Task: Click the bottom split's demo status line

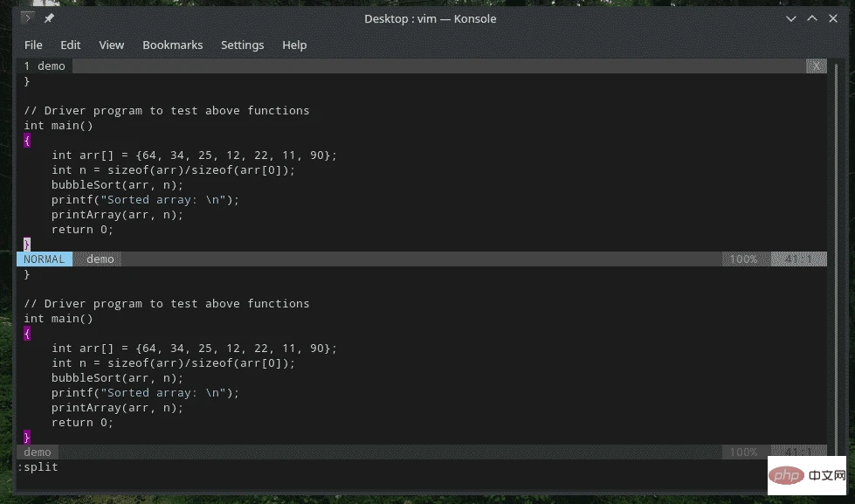Action: (x=38, y=452)
